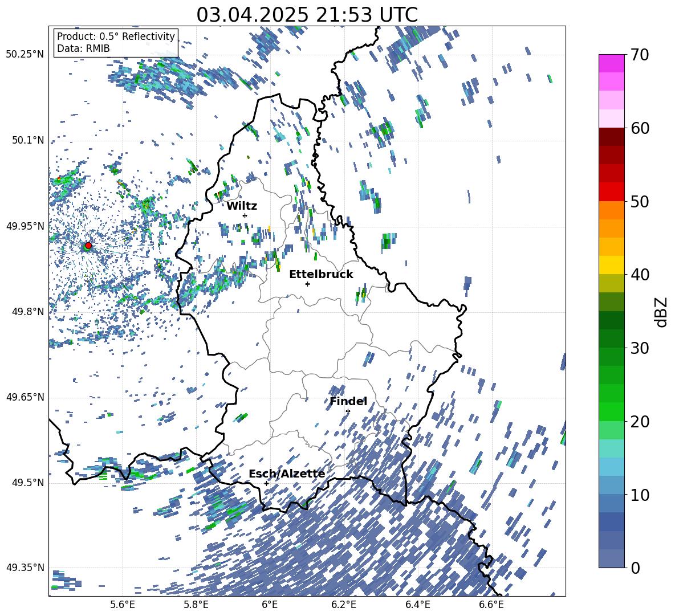Click the colorbar tick label 50
The width and height of the screenshot is (675, 616).
pyautogui.click(x=640, y=201)
